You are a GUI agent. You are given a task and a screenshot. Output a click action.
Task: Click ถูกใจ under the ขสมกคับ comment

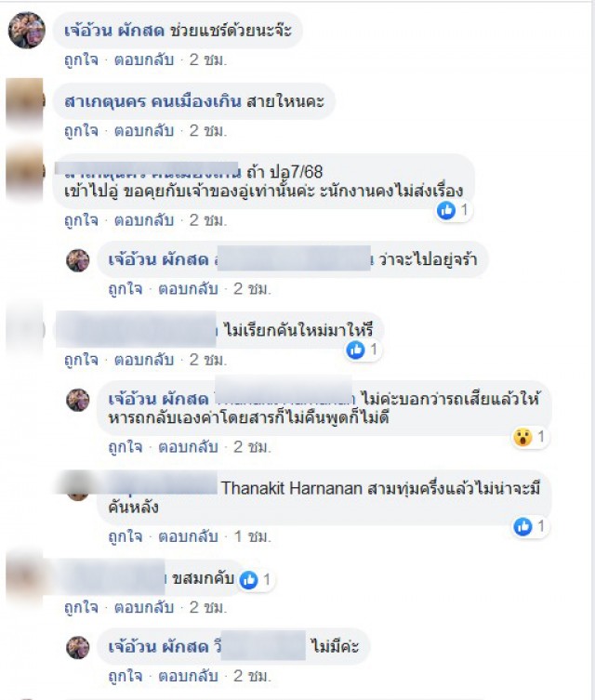pos(81,608)
